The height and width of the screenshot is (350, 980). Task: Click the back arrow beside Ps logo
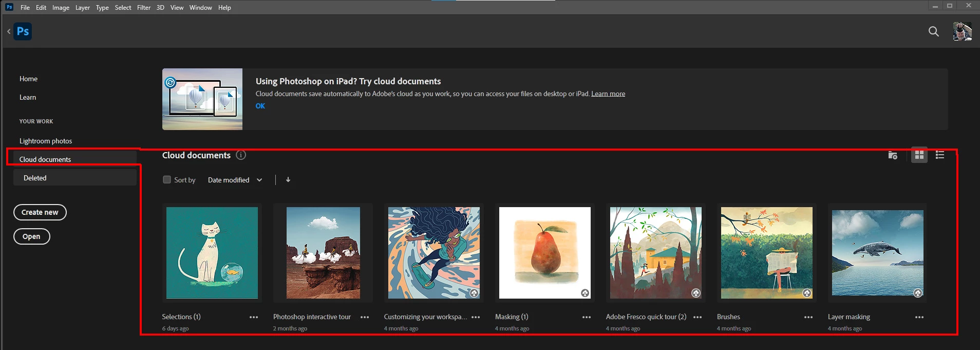pyautogui.click(x=9, y=31)
